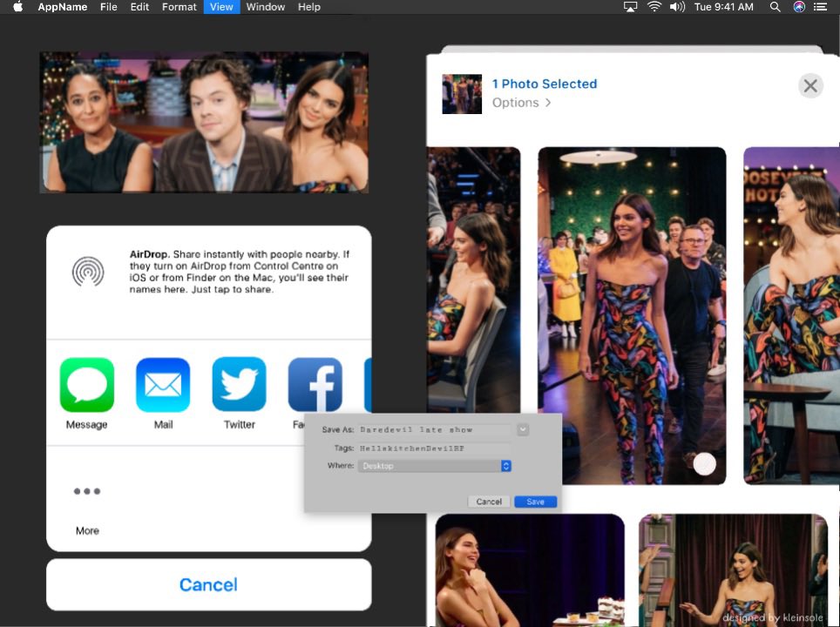
Task: Select bottom-left photo of laughing woman
Action: pyautogui.click(x=530, y=570)
